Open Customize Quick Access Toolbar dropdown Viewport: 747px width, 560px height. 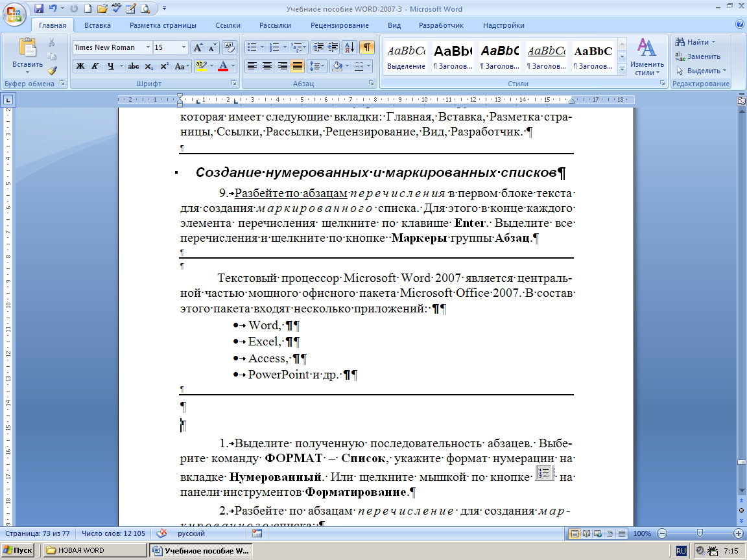tap(164, 8)
